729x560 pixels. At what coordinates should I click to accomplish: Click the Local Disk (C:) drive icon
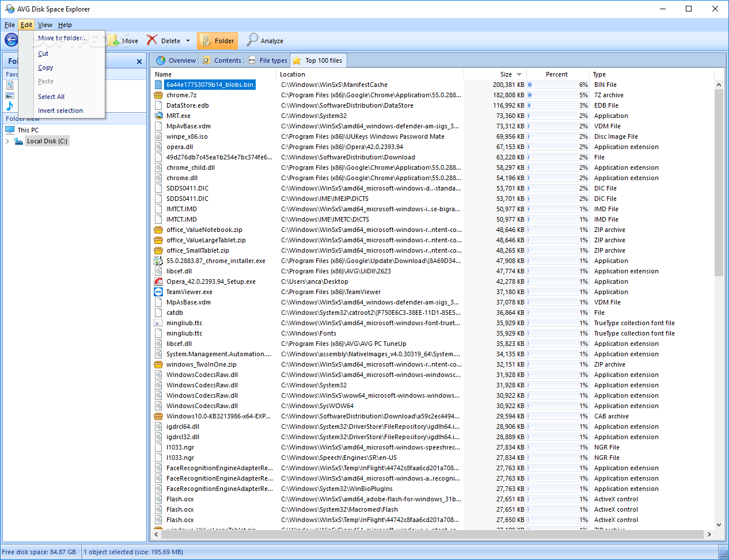[19, 141]
